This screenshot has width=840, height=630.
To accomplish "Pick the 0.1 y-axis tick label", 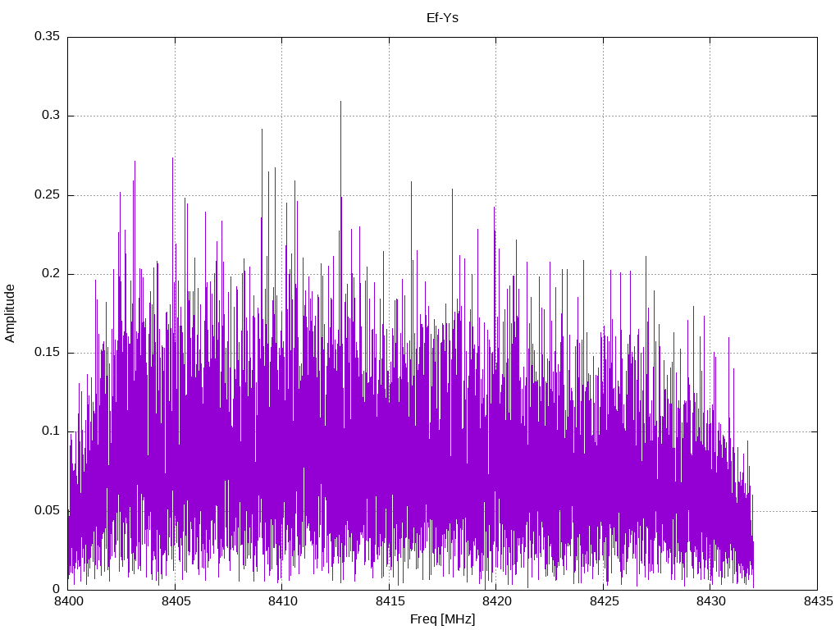I will tap(50, 431).
